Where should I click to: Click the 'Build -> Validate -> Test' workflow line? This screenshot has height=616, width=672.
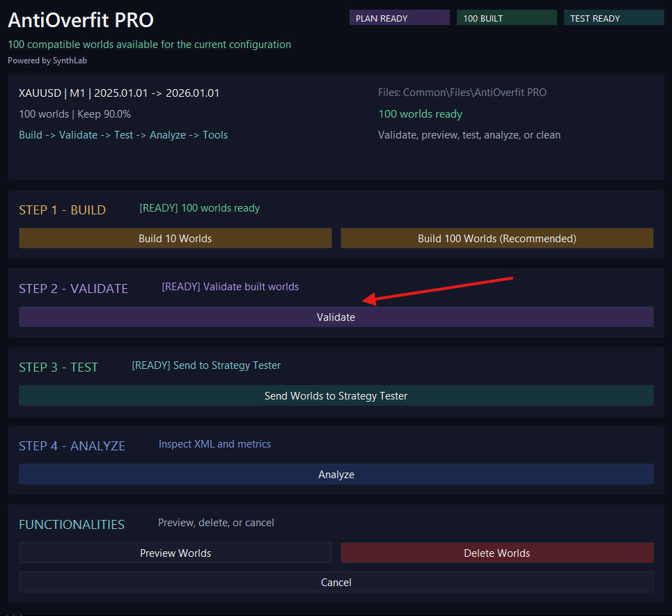click(x=123, y=135)
